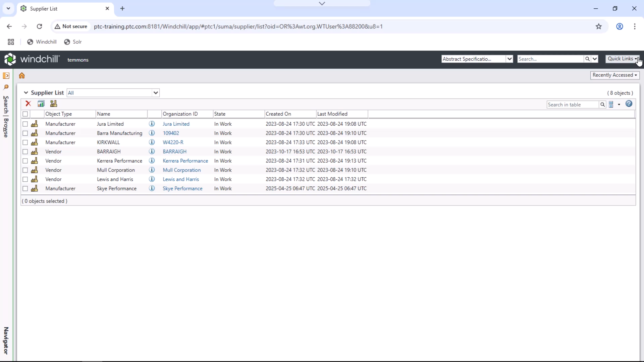This screenshot has height=362, width=644.
Task: Open the Recently Accessed dropdown
Action: [x=614, y=75]
